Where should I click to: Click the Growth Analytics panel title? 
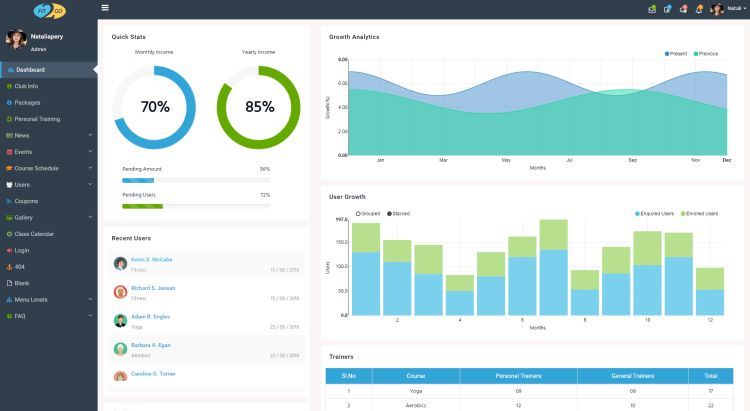tap(354, 37)
